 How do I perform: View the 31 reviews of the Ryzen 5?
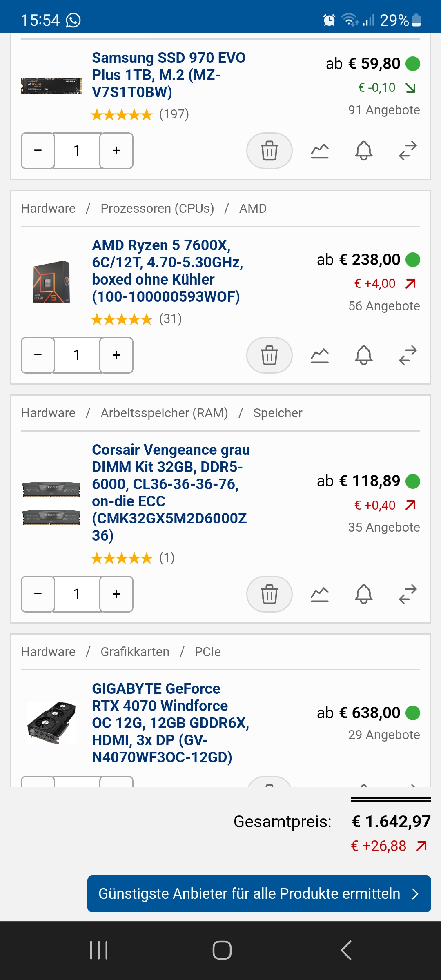click(171, 320)
